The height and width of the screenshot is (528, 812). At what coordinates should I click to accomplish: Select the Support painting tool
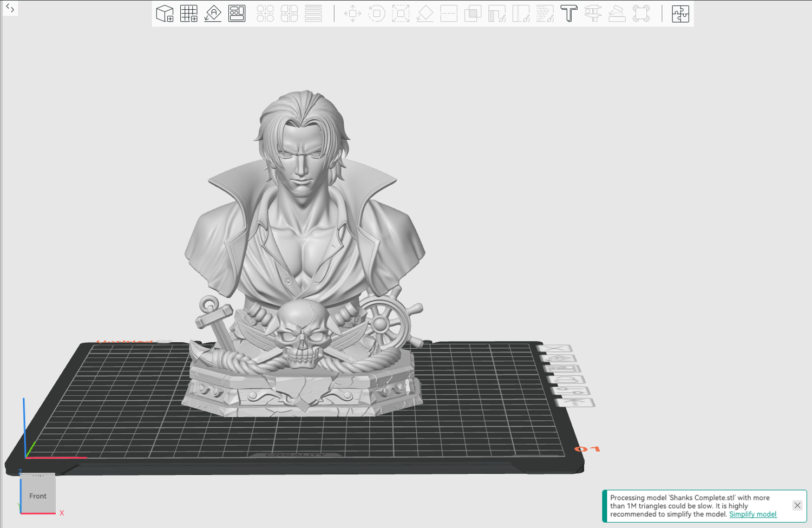coord(497,14)
